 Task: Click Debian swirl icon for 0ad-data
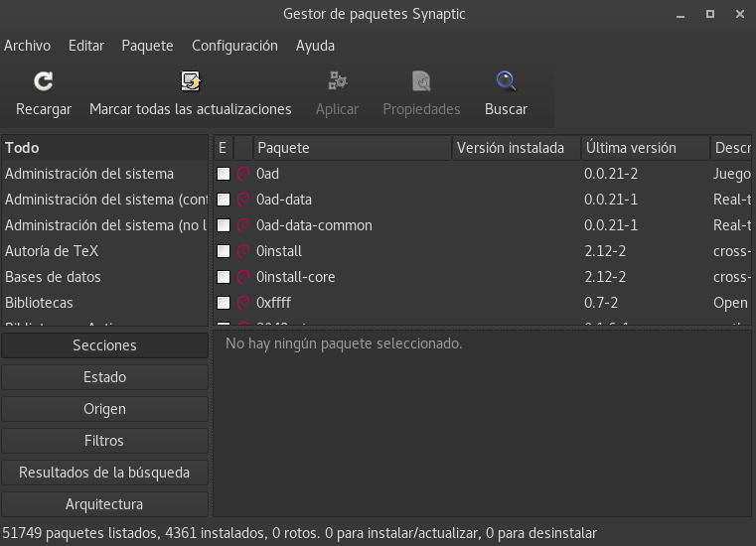click(x=243, y=200)
